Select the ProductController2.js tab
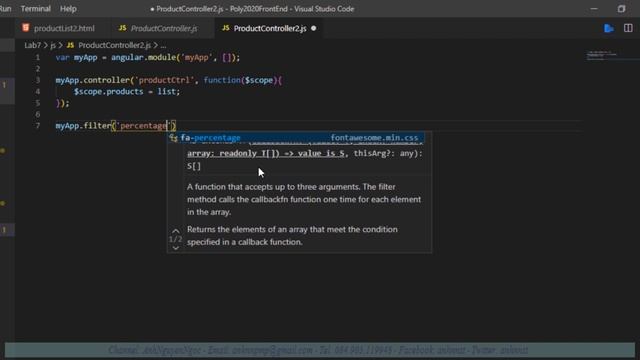The image size is (640, 360). [269, 28]
